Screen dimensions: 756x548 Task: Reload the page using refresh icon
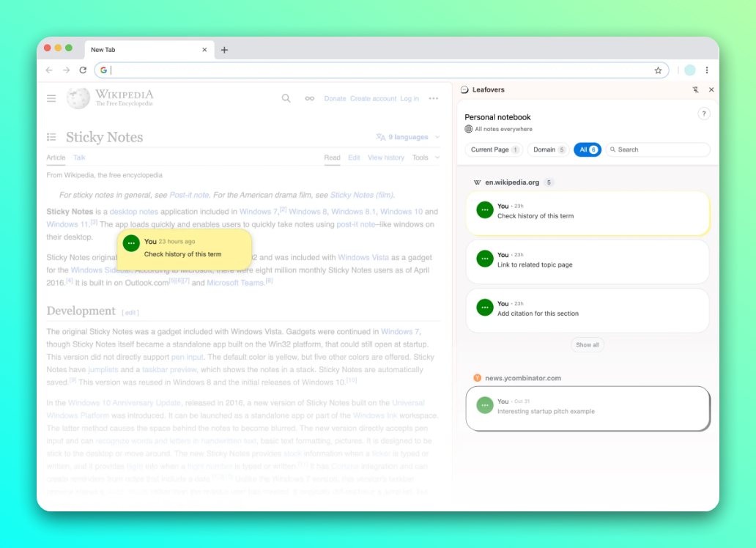tap(83, 70)
